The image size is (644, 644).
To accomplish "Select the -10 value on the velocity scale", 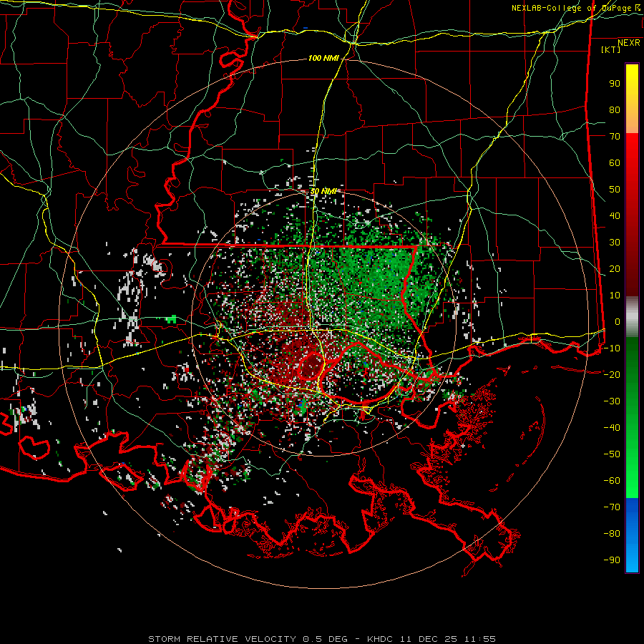I will (x=612, y=348).
